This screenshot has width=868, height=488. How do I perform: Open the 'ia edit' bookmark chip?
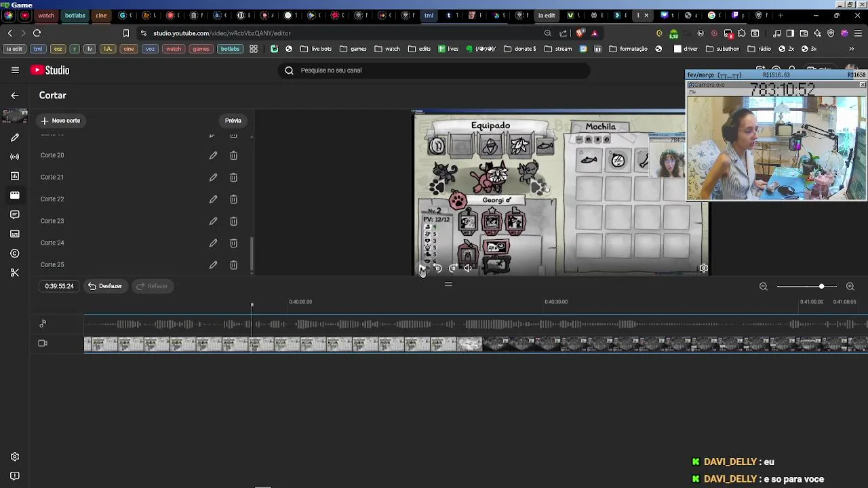click(14, 49)
